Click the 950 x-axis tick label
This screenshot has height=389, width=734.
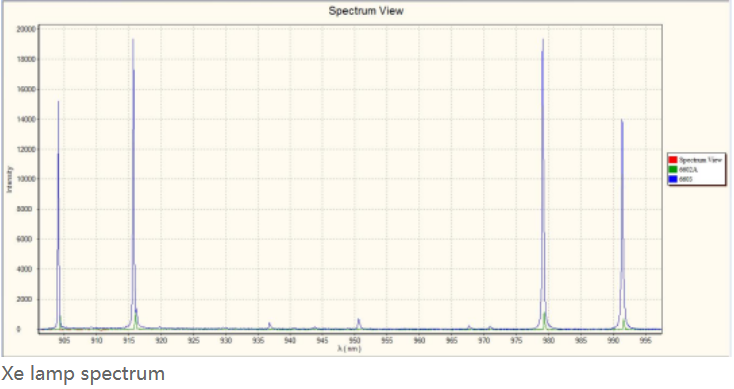pos(355,340)
